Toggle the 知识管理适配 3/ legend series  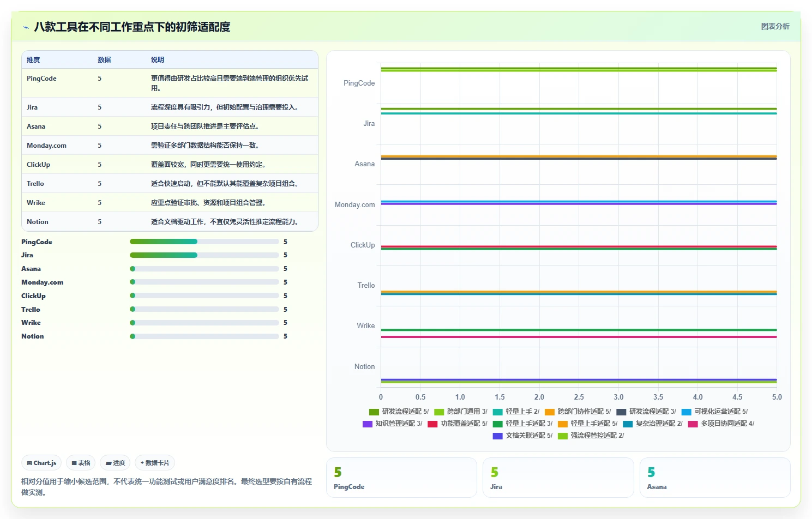(393, 424)
